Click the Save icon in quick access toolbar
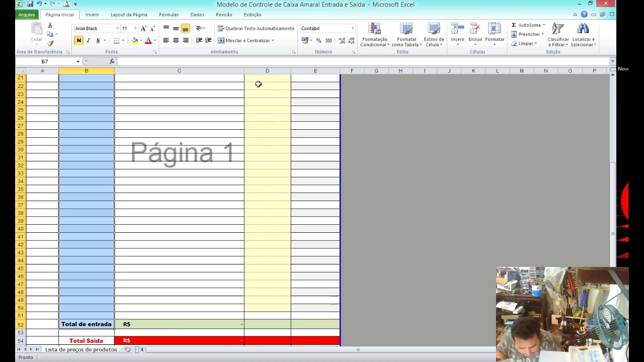This screenshot has height=362, width=644. 30,4
